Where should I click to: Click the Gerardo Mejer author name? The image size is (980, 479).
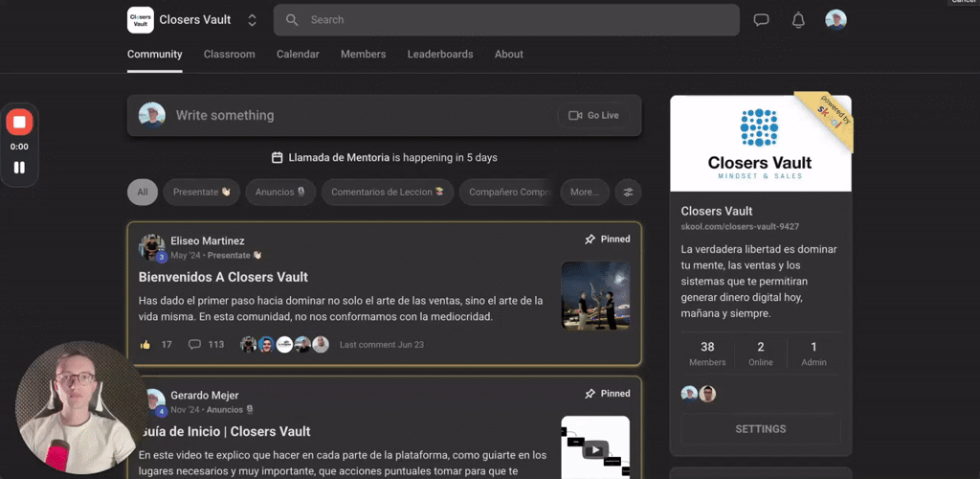(205, 396)
